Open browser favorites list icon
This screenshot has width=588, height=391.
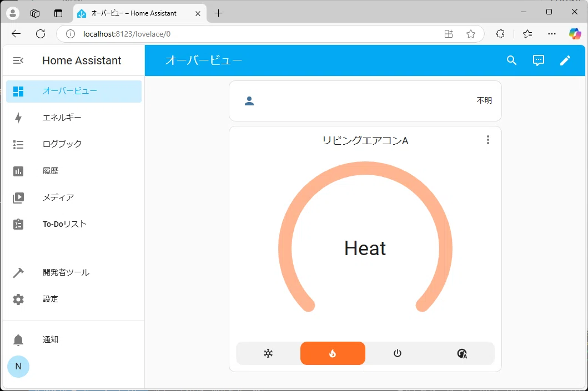click(527, 34)
